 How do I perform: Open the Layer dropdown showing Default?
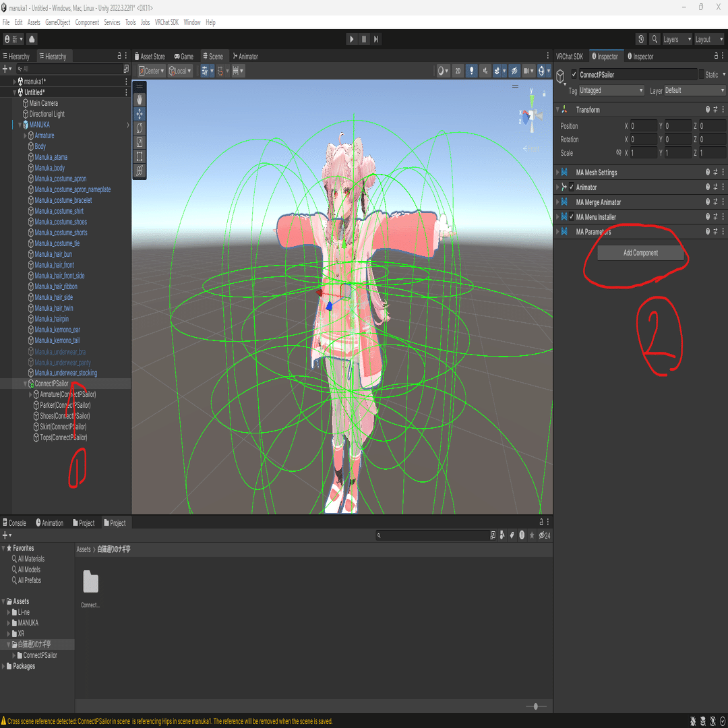pos(695,90)
